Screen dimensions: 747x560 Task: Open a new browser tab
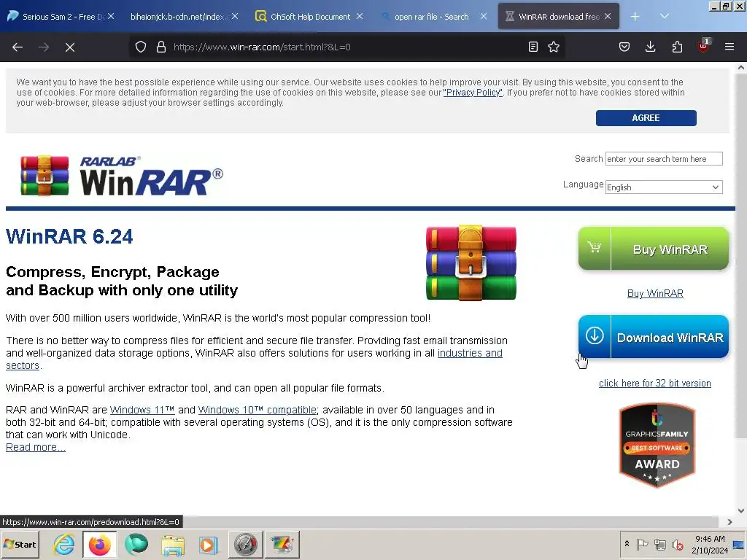(x=635, y=17)
